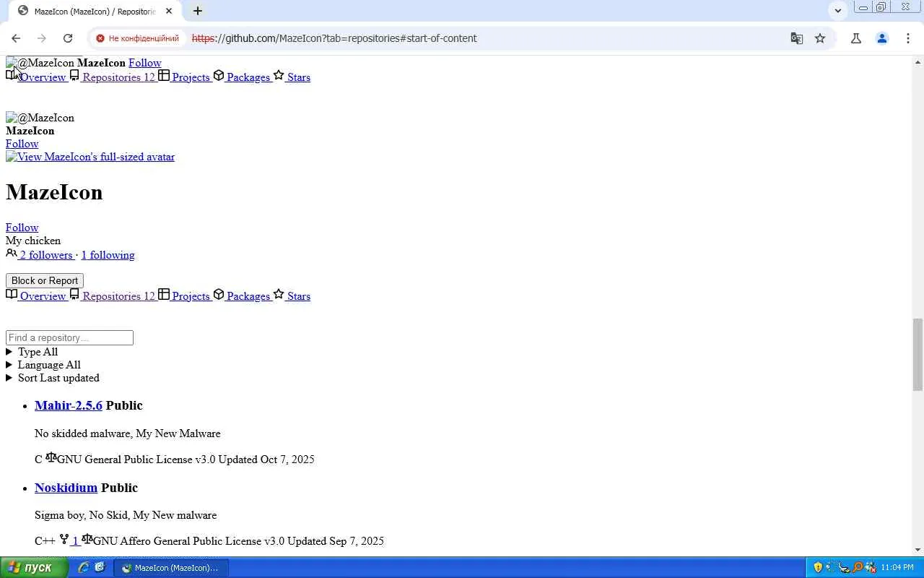This screenshot has height=578, width=924.
Task: Expand the Sort Last updated filter
Action: point(53,378)
